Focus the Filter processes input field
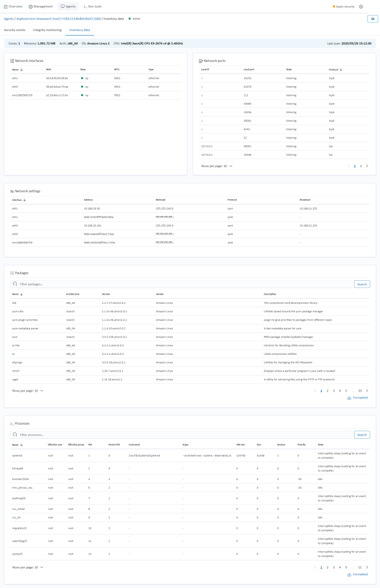 pyautogui.click(x=184, y=435)
